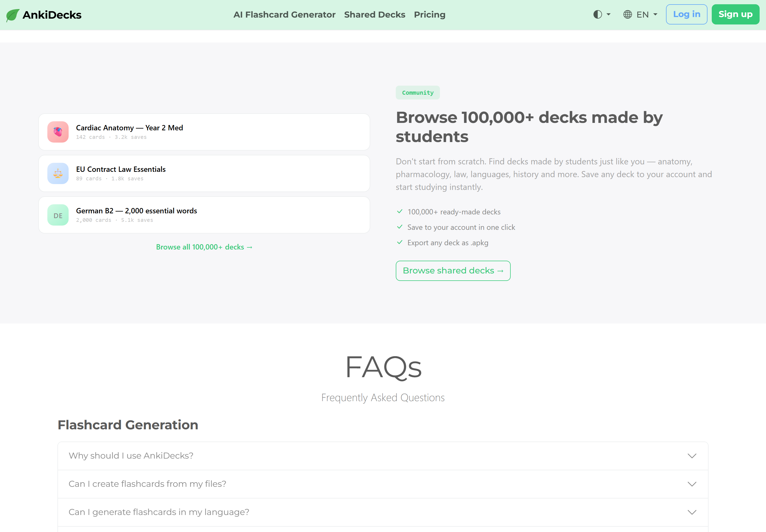Click Browse shared decks button
Viewport: 766px width, 532px height.
[x=453, y=271]
